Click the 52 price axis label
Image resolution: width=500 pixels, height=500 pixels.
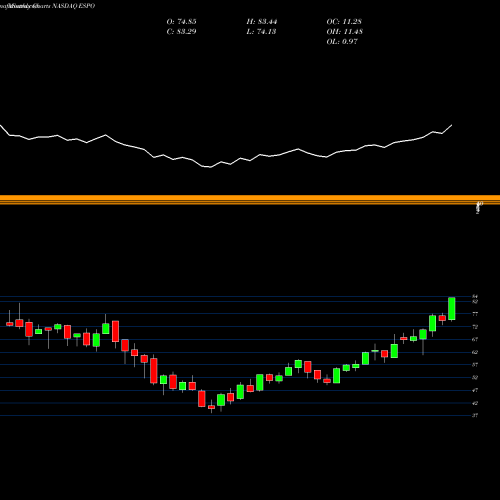tap(475, 378)
